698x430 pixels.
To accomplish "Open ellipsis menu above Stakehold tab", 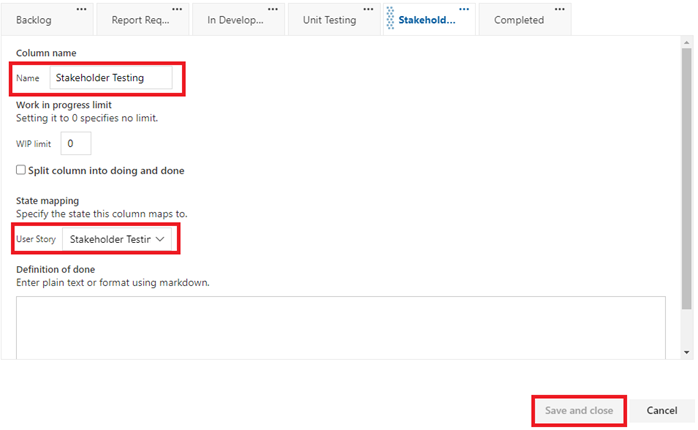I will pos(464,8).
